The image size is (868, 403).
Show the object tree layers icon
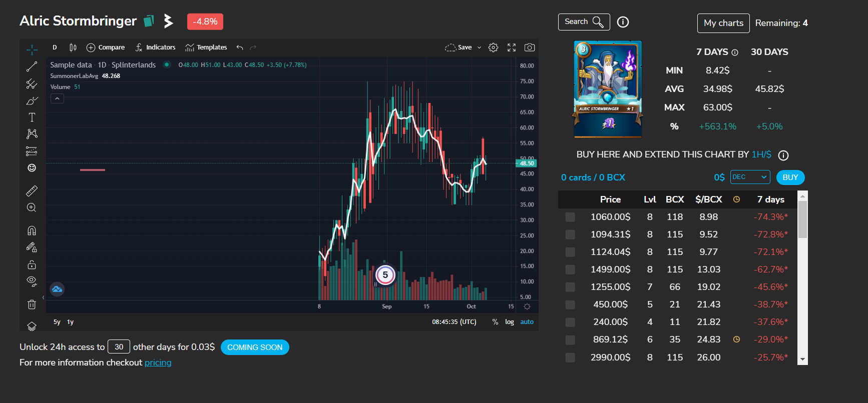32,326
